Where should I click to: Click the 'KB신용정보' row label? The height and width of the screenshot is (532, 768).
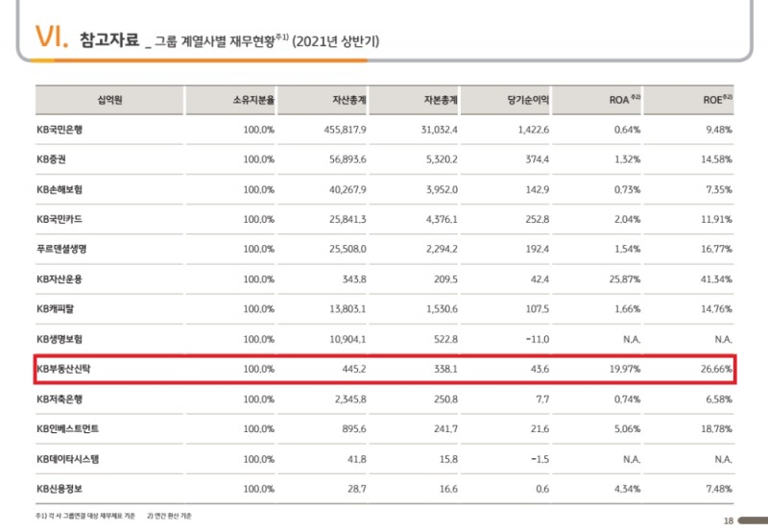point(60,489)
